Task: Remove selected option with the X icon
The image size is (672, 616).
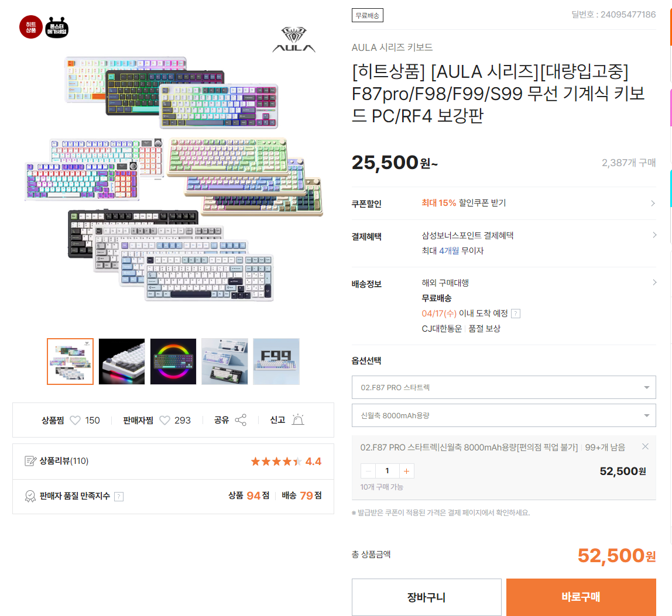Action: tap(645, 447)
